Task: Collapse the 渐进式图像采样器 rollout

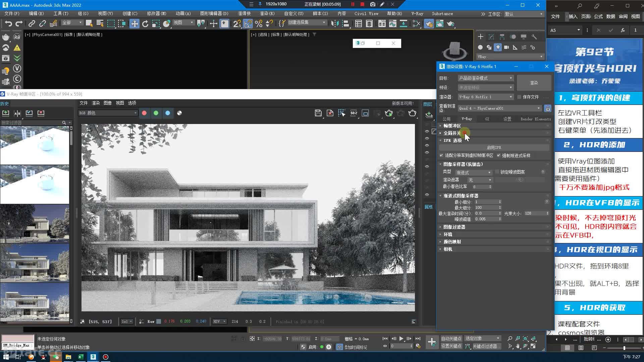Action: 495,196
